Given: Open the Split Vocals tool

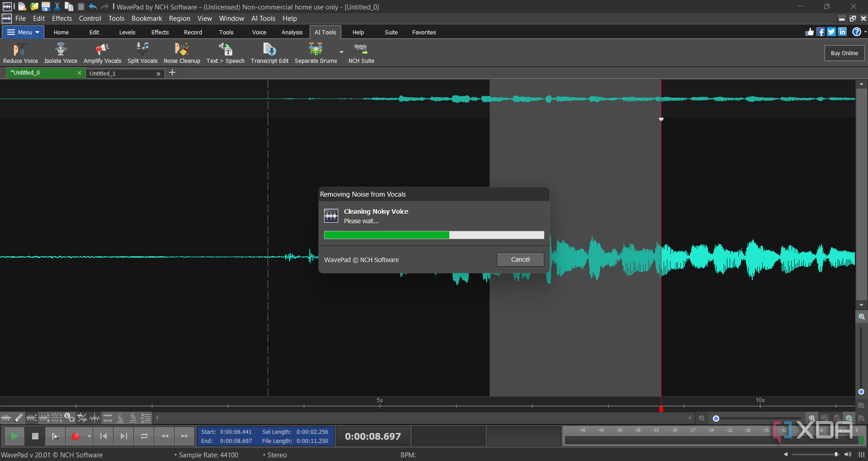Looking at the screenshot, I should click(142, 53).
